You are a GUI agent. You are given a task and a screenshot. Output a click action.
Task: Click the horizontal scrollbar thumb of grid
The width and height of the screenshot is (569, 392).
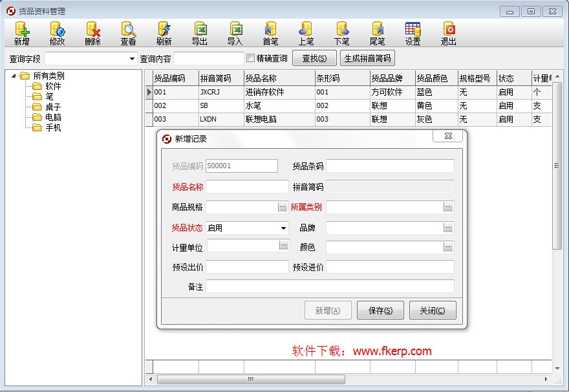(251, 379)
